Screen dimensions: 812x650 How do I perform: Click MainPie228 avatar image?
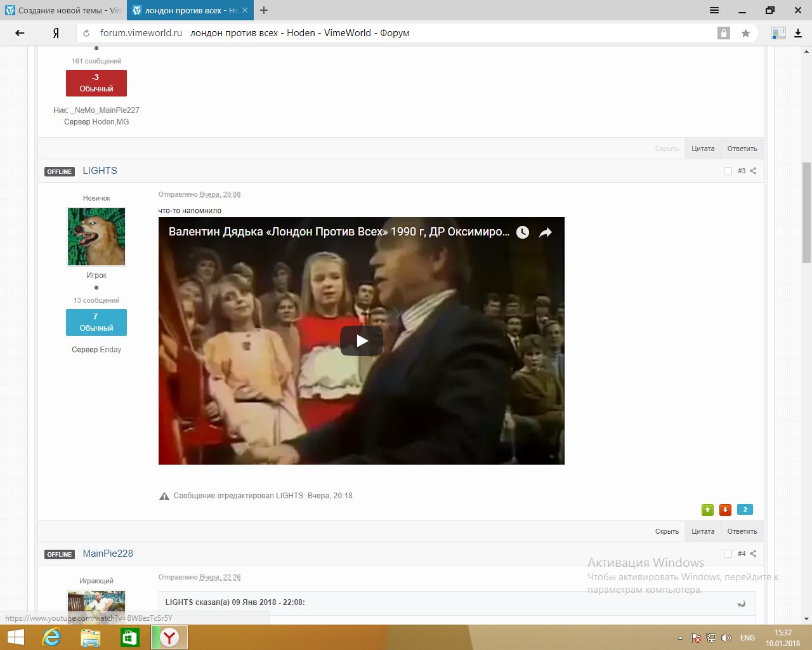pos(96,607)
